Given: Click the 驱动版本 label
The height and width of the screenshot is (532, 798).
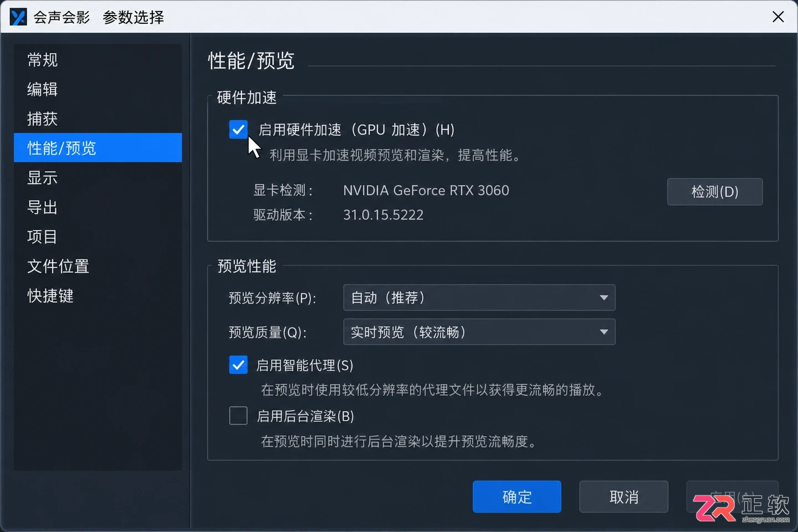Looking at the screenshot, I should pos(283,215).
